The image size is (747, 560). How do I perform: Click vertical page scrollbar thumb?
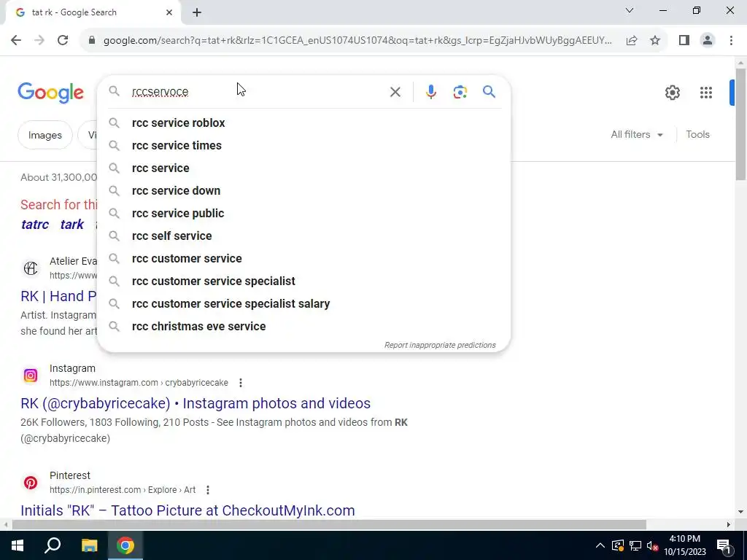pyautogui.click(x=741, y=124)
